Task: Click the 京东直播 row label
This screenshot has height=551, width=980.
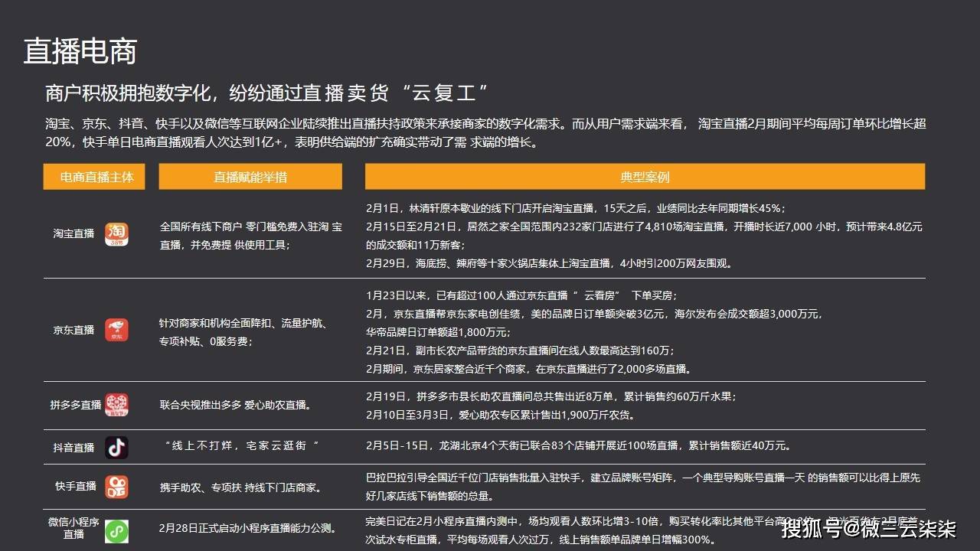Action: coord(73,330)
